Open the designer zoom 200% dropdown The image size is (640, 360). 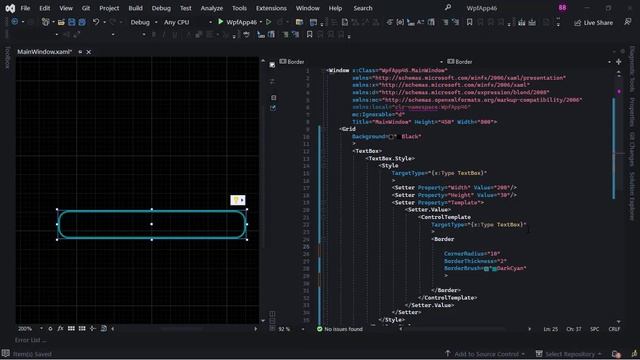coord(30,329)
